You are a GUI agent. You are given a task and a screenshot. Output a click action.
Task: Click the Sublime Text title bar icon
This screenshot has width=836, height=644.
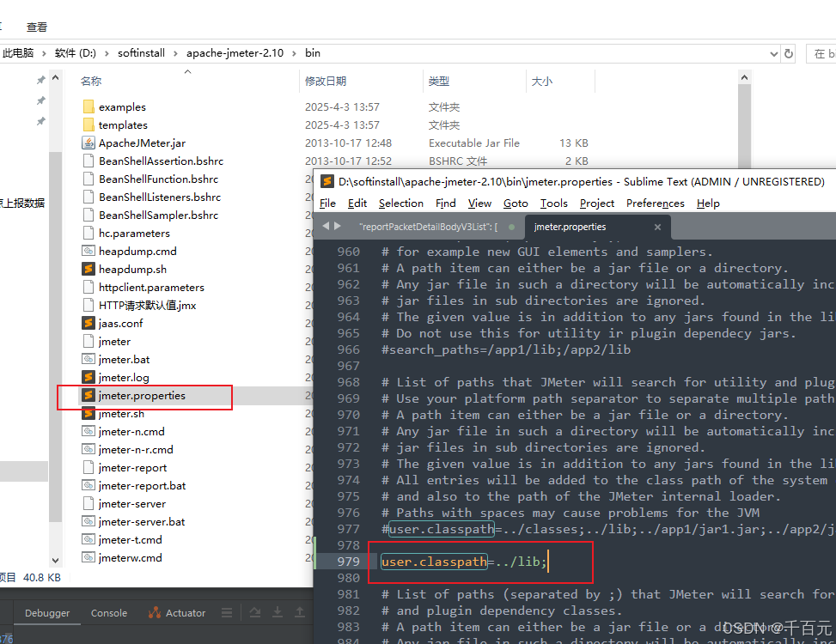(326, 182)
